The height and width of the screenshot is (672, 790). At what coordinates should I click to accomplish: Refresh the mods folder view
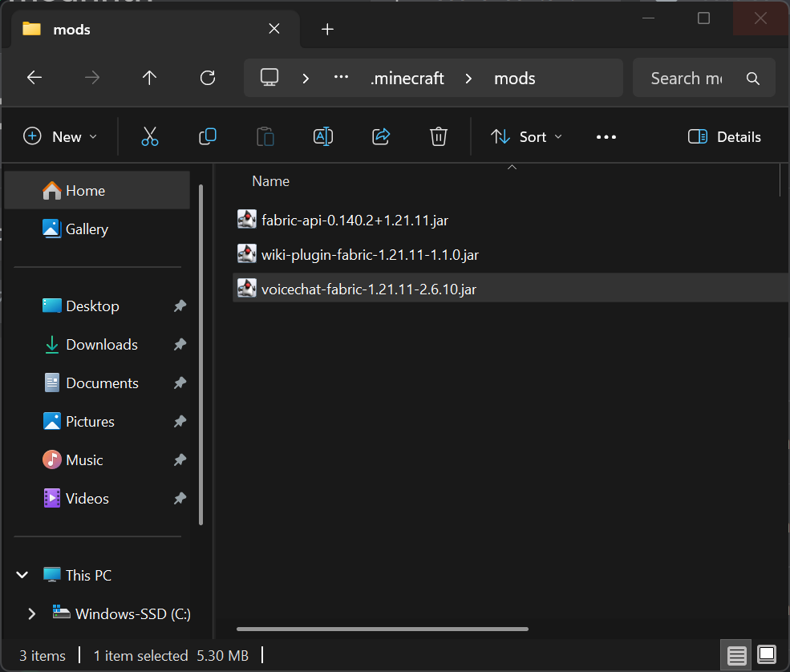point(208,78)
